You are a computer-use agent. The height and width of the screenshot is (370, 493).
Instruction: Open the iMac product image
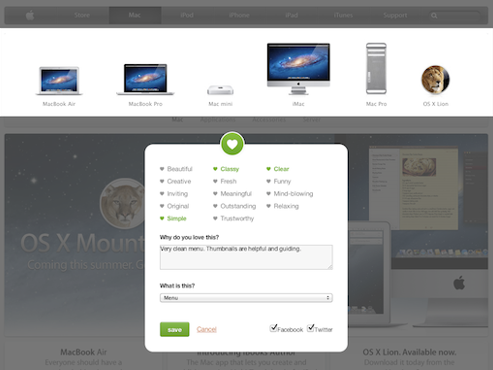[298, 69]
